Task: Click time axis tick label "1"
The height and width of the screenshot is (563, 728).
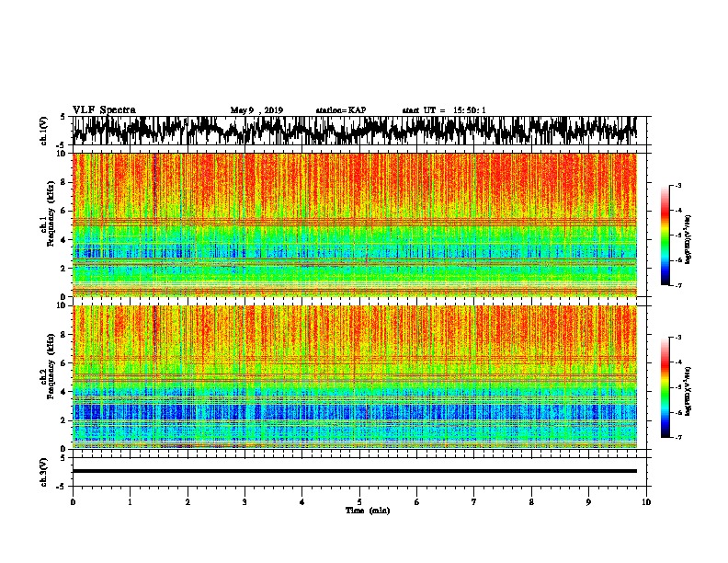Action: click(x=130, y=502)
